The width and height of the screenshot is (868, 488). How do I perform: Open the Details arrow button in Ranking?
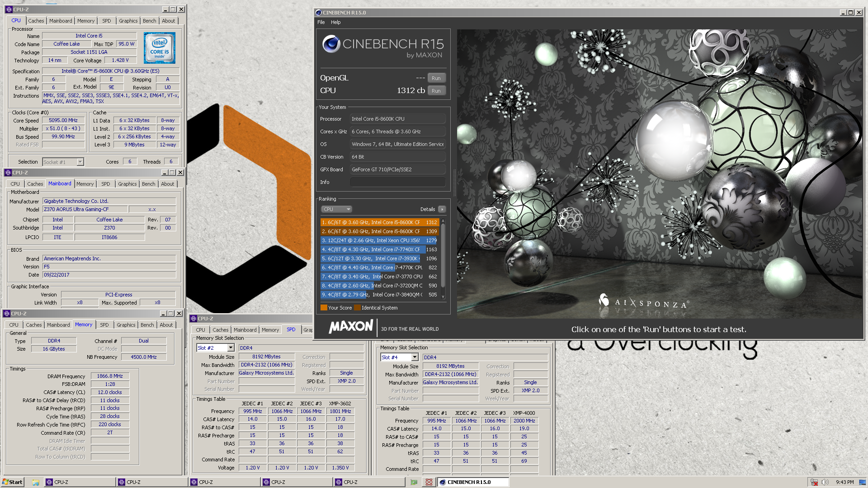[442, 209]
